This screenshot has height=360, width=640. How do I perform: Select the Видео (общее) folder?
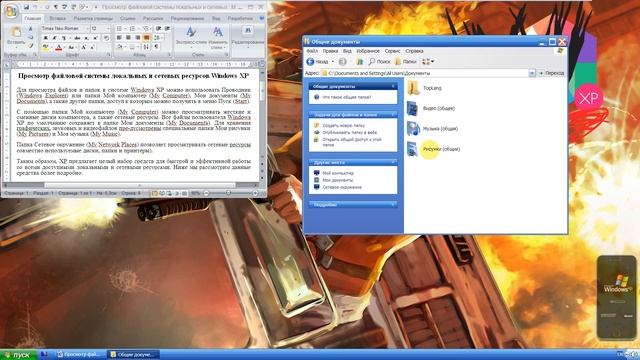pyautogui.click(x=431, y=108)
